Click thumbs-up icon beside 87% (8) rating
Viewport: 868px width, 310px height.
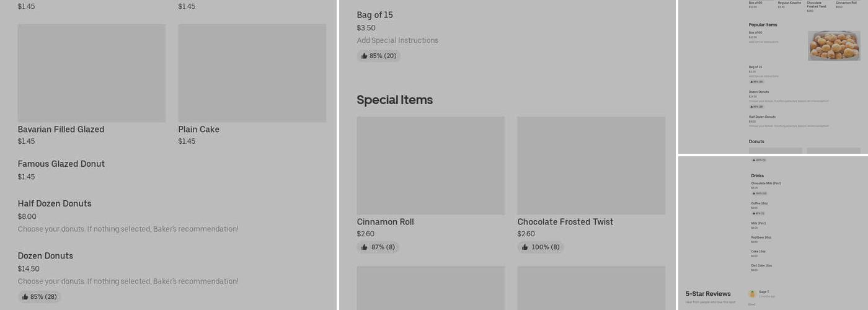[x=365, y=247]
